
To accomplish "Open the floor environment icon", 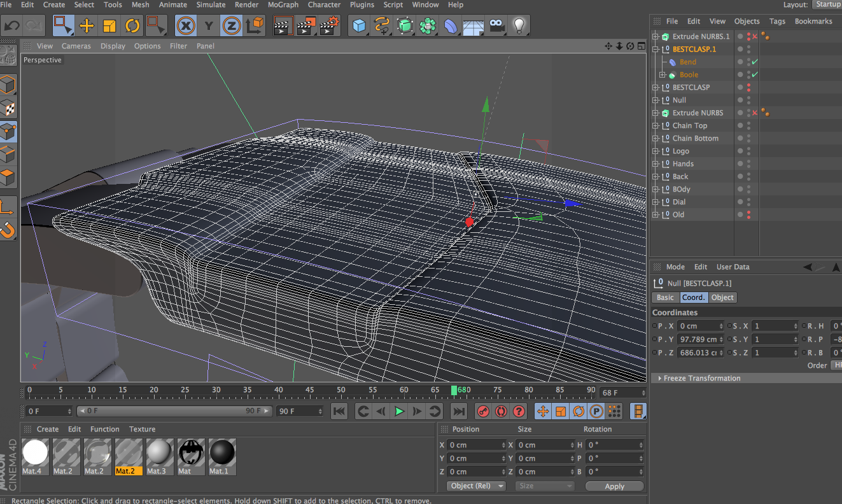I will coord(474,26).
